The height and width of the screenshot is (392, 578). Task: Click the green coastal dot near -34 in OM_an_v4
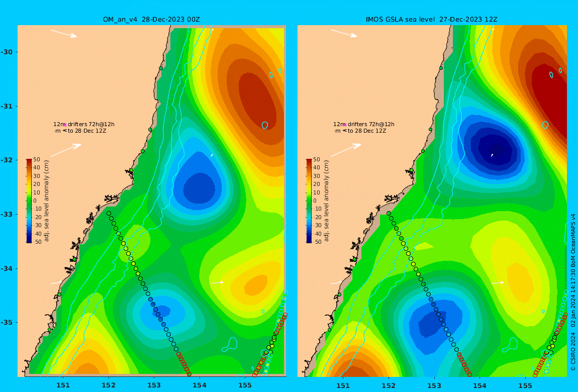74,259
